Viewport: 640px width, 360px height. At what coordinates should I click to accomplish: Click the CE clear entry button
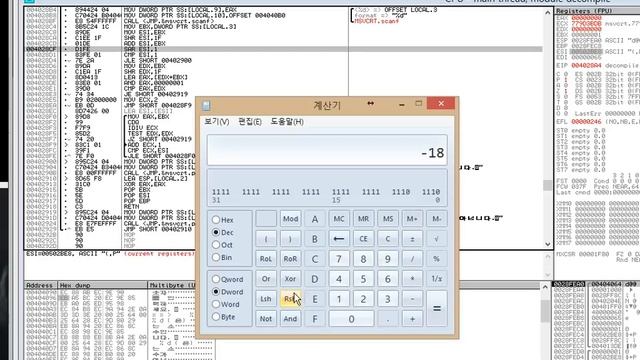(363, 239)
